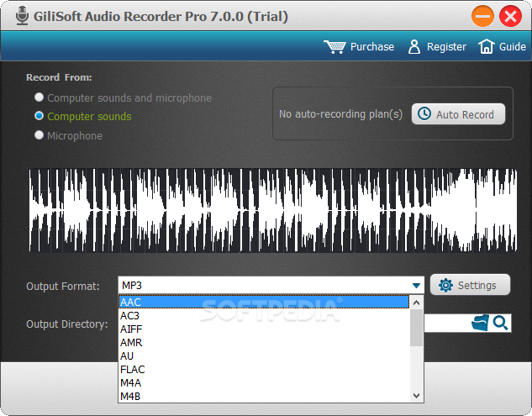Open the Settings button label
532x416 pixels.
(477, 286)
